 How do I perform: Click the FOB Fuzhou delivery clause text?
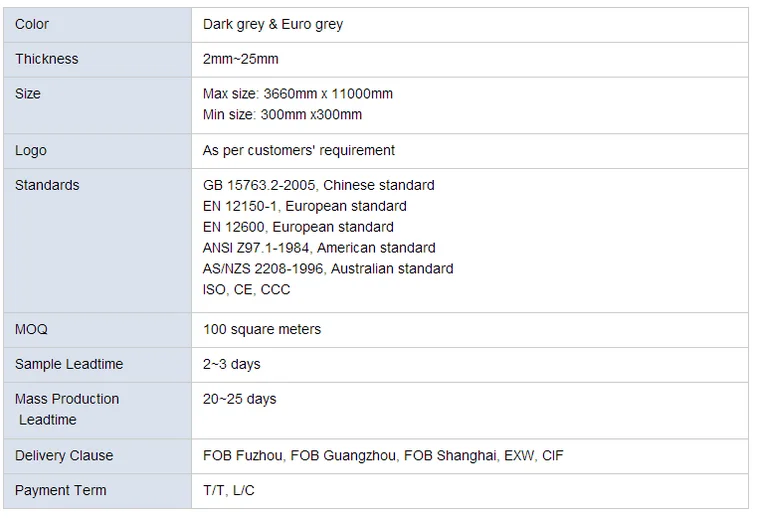tap(244, 456)
